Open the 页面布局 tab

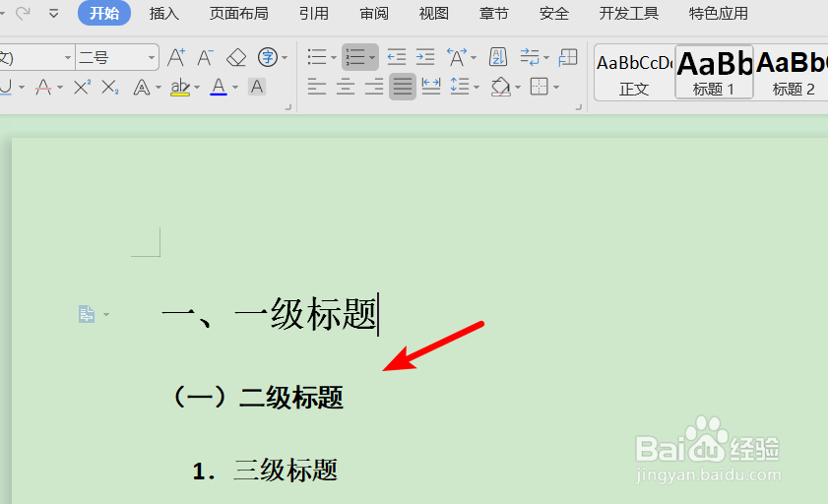[x=238, y=13]
